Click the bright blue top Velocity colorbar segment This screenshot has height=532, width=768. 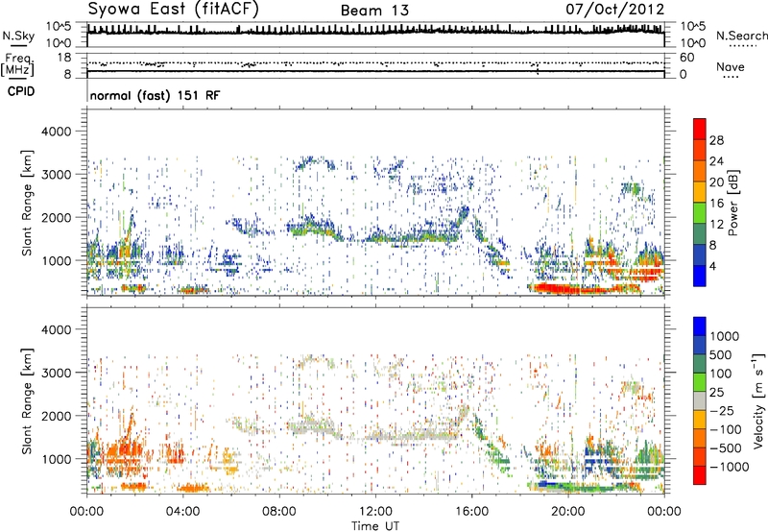click(x=700, y=326)
